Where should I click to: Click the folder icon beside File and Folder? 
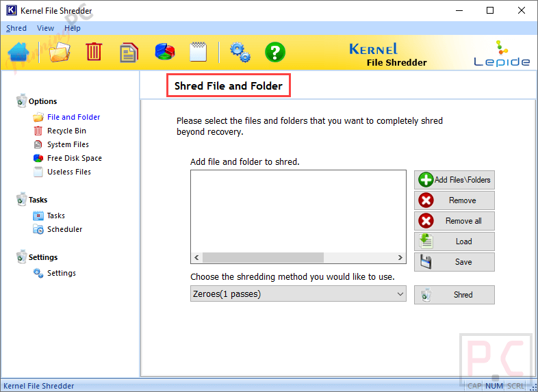click(x=38, y=117)
